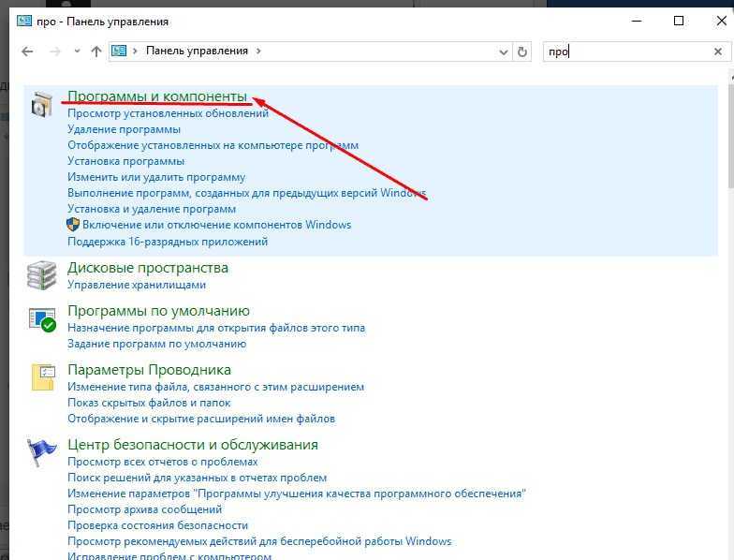Open Изменение типа файла, связанного с расширением
Image resolution: width=734 pixels, height=560 pixels.
click(x=215, y=387)
